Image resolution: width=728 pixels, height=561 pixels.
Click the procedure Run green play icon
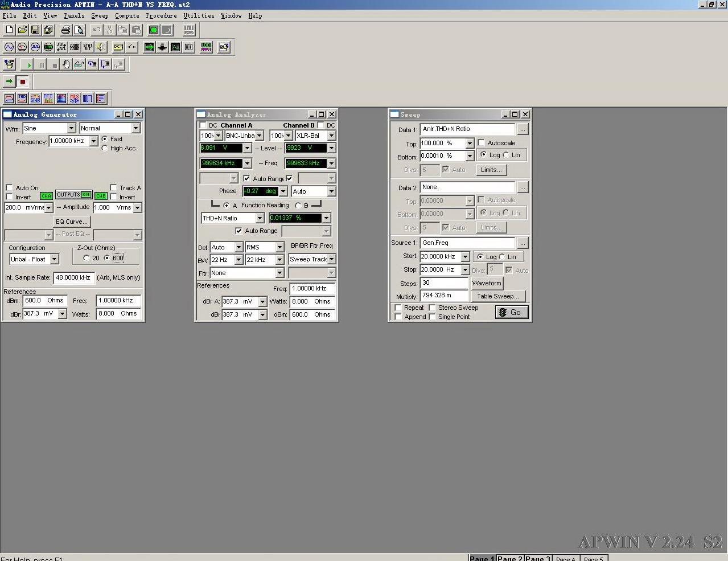[x=28, y=65]
